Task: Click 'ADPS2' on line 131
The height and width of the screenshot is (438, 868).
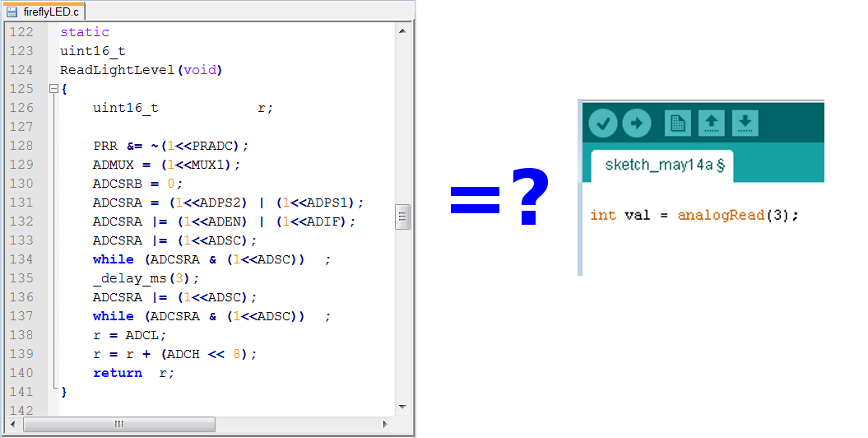Action: (x=220, y=203)
